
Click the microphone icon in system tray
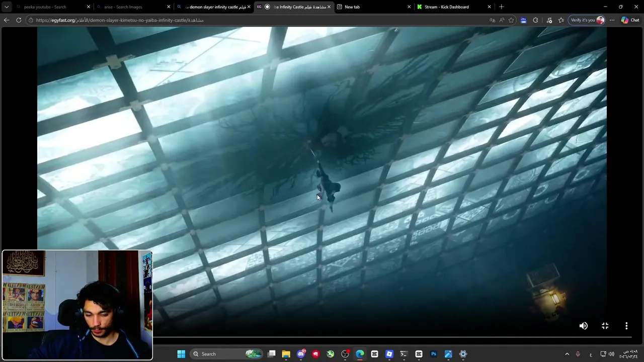578,354
